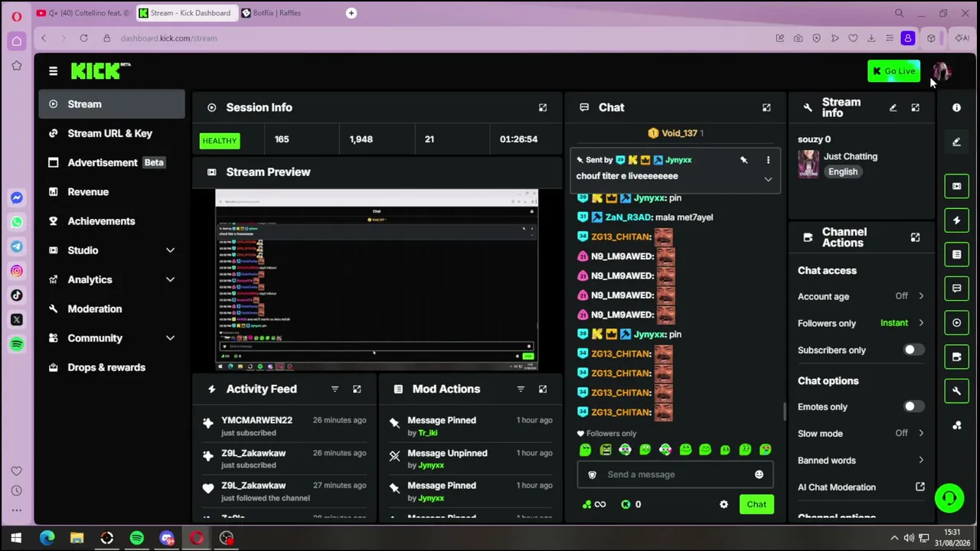Image resolution: width=980 pixels, height=551 pixels.
Task: Open the profile avatar menu
Action: pyautogui.click(x=941, y=71)
